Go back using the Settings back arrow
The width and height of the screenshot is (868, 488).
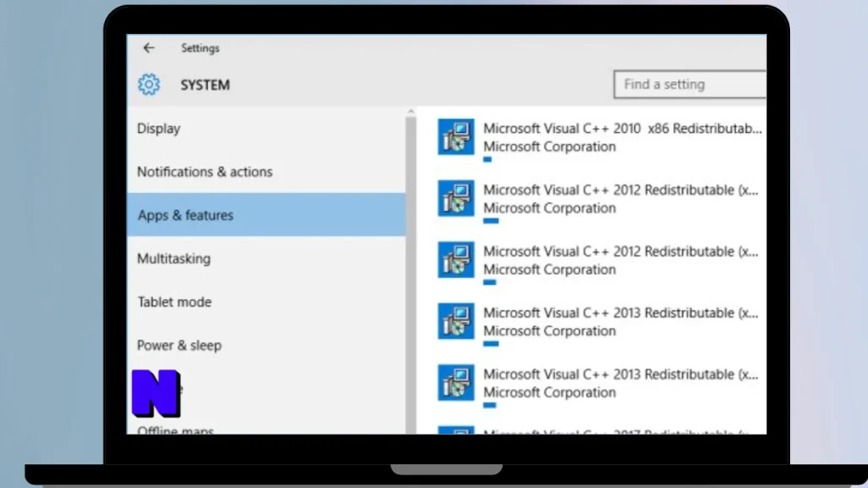pyautogui.click(x=148, y=48)
